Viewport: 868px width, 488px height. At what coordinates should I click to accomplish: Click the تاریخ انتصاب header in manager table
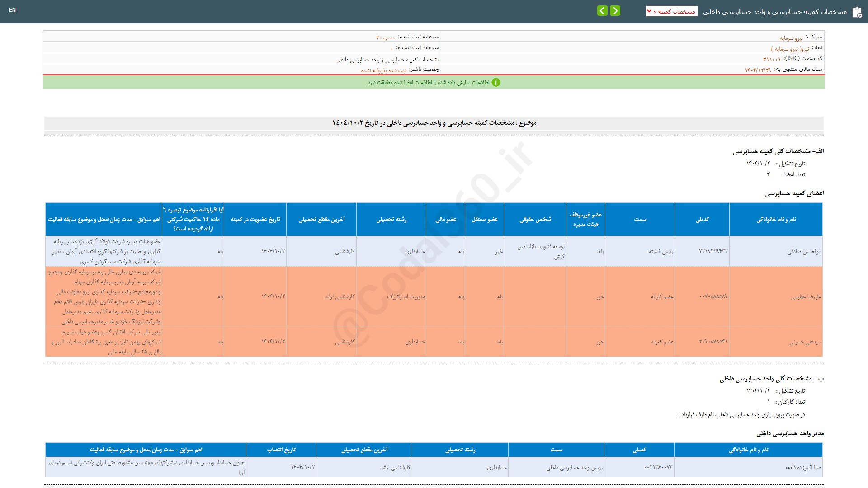[x=281, y=450]
